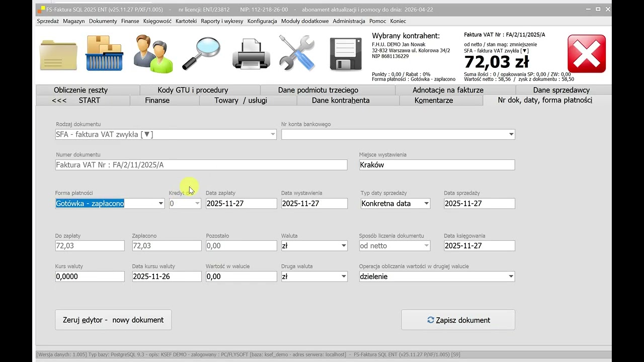Image resolution: width=644 pixels, height=362 pixels.
Task: Click the Data sprzedaży field
Action: 479,204
